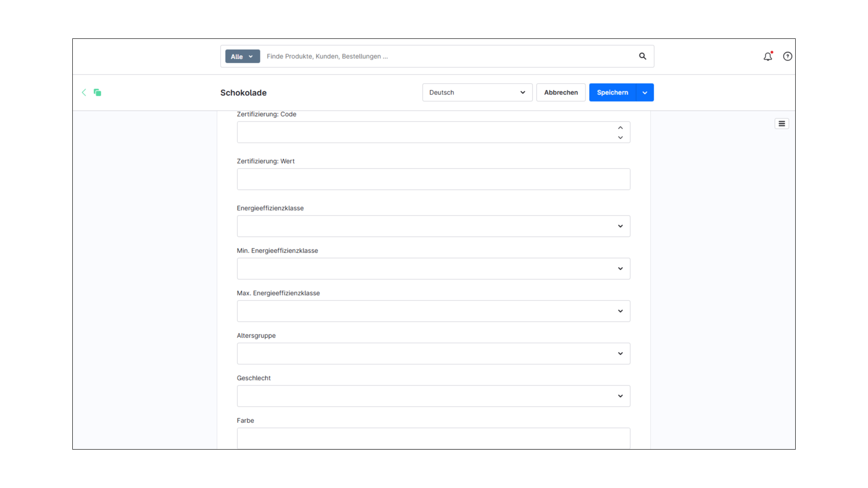Click the Speichern button
This screenshot has height=488, width=868.
pos(612,92)
